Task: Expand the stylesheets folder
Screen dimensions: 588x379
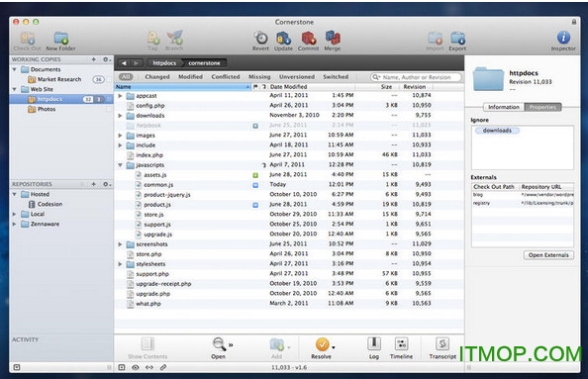Action: click(x=120, y=264)
